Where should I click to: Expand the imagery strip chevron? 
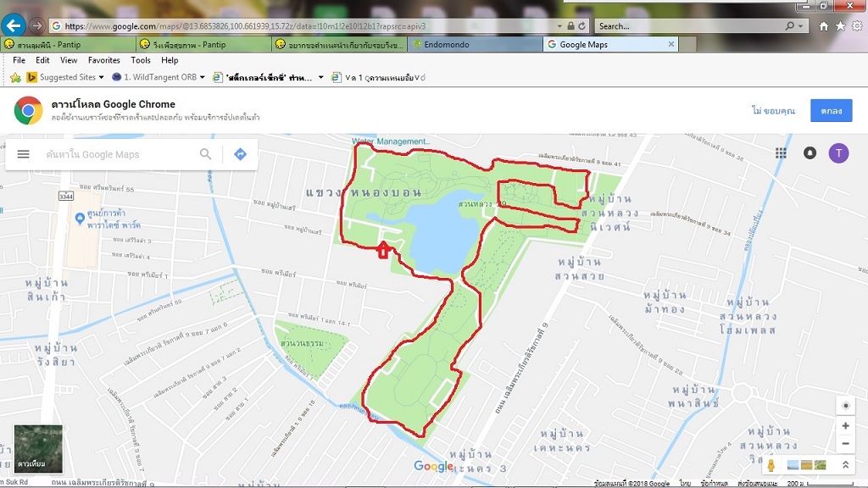point(845,465)
